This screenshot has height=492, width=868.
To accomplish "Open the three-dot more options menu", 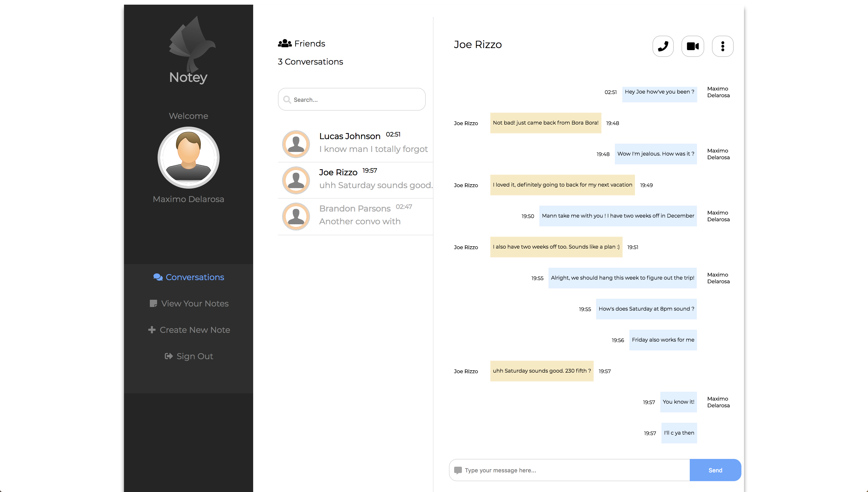I will (723, 46).
